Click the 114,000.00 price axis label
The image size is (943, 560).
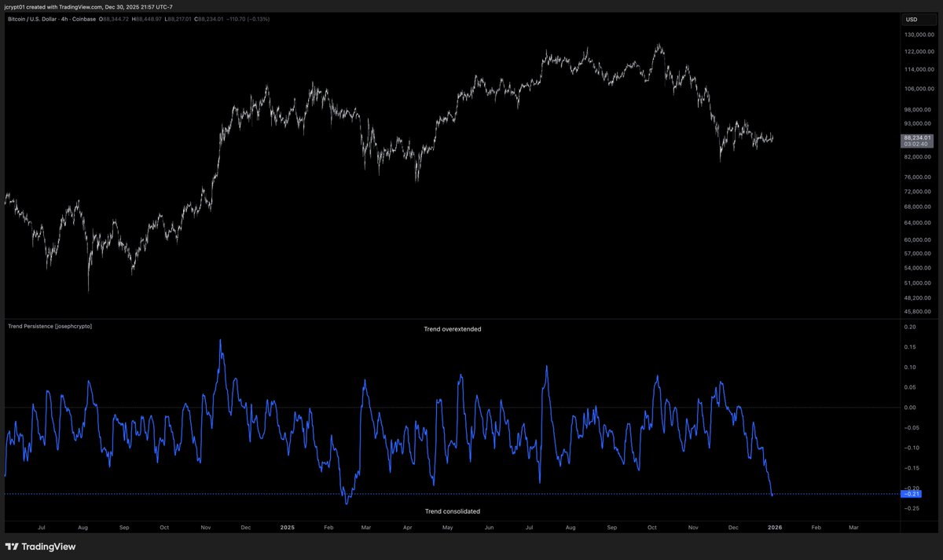coord(918,70)
